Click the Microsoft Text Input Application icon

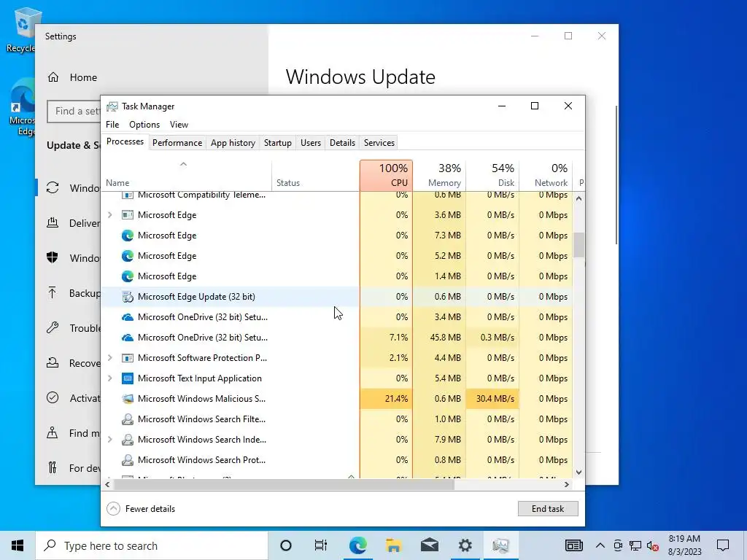(x=127, y=378)
